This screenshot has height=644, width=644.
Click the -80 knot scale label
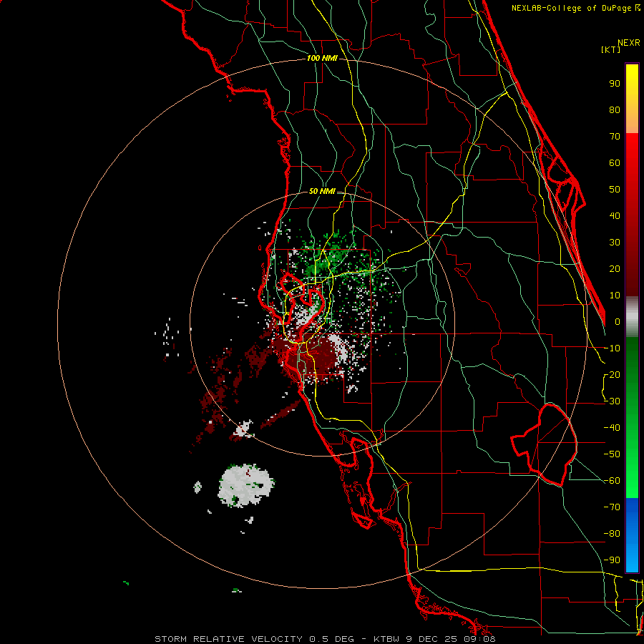pyautogui.click(x=612, y=534)
